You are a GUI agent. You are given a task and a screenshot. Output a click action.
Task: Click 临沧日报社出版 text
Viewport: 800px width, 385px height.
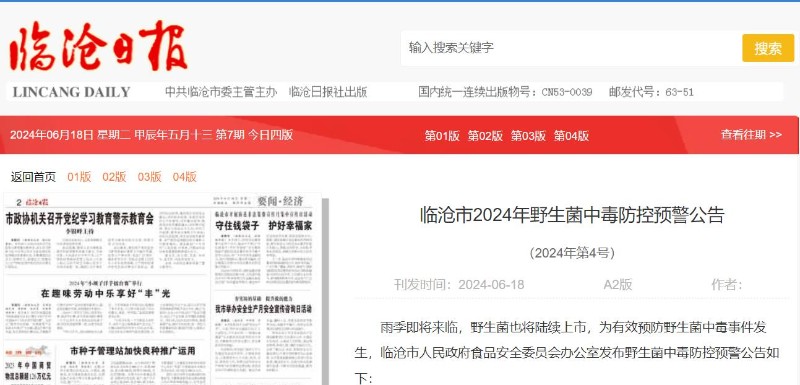328,92
